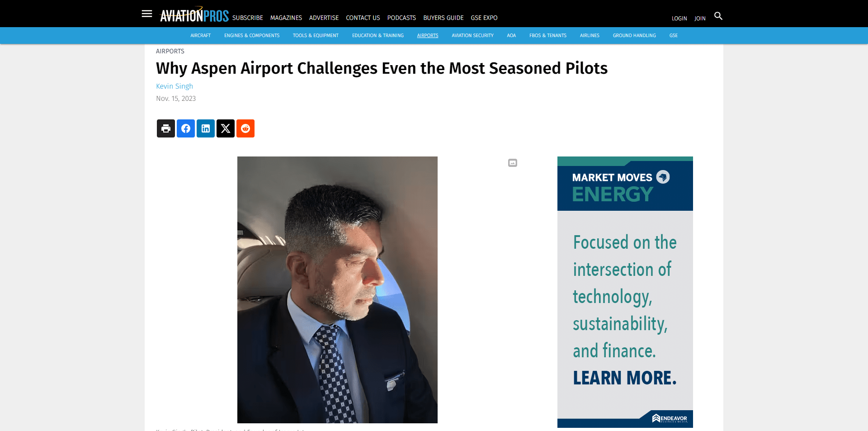This screenshot has width=868, height=431.
Task: Share article via the Reddit icon
Action: pyautogui.click(x=245, y=128)
